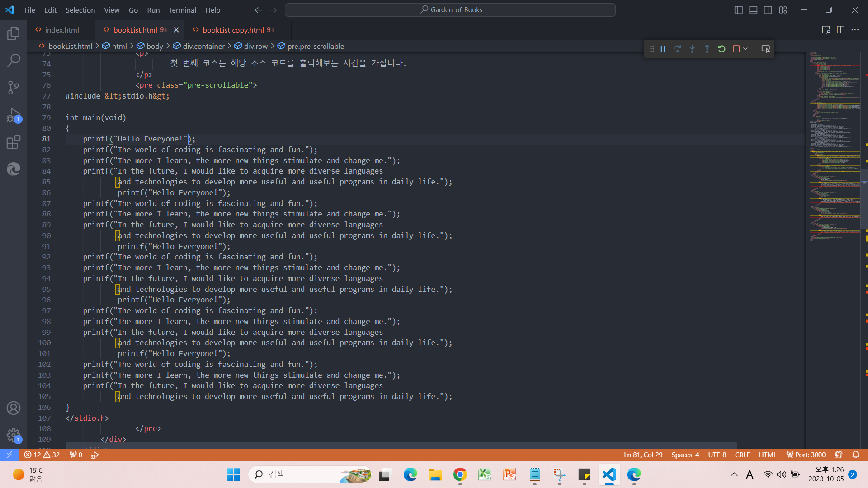Screen dimensions: 868x488
Task: Open the Extensions view
Action: click(14, 142)
